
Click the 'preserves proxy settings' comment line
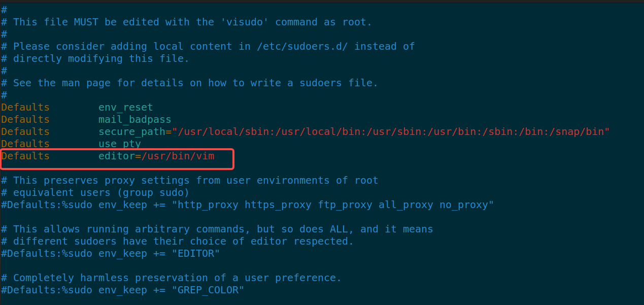(189, 181)
